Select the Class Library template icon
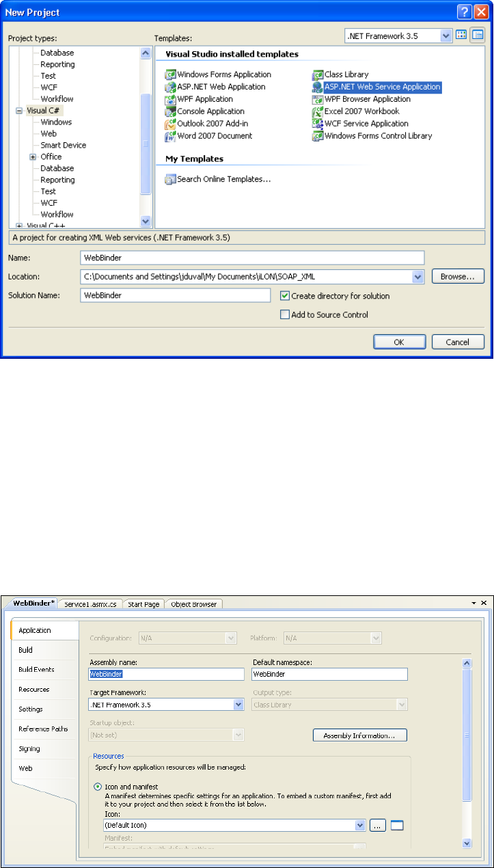 [x=318, y=74]
